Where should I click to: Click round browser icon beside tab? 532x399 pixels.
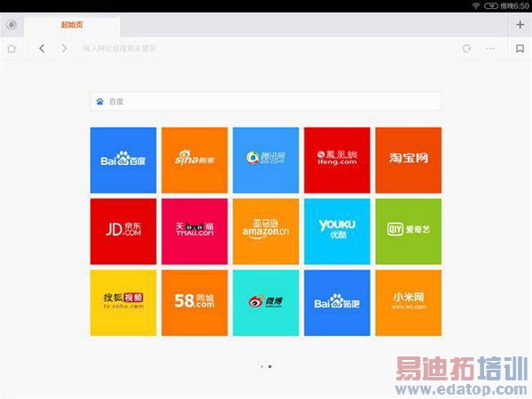12,25
